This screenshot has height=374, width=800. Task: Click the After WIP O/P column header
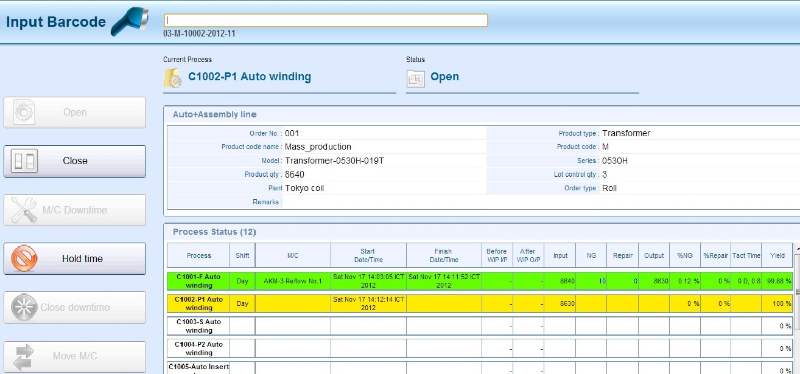528,256
